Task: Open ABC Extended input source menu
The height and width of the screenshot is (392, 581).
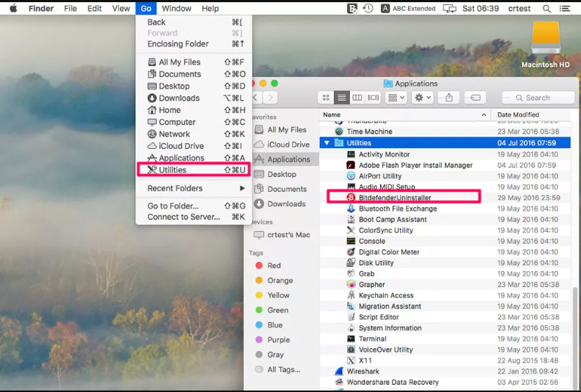Action: tap(408, 8)
